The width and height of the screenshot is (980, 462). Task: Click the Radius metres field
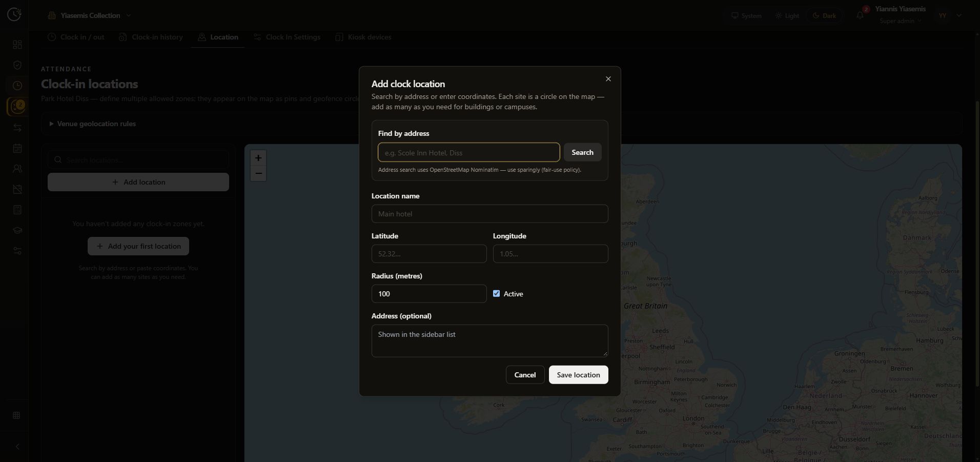click(x=428, y=294)
